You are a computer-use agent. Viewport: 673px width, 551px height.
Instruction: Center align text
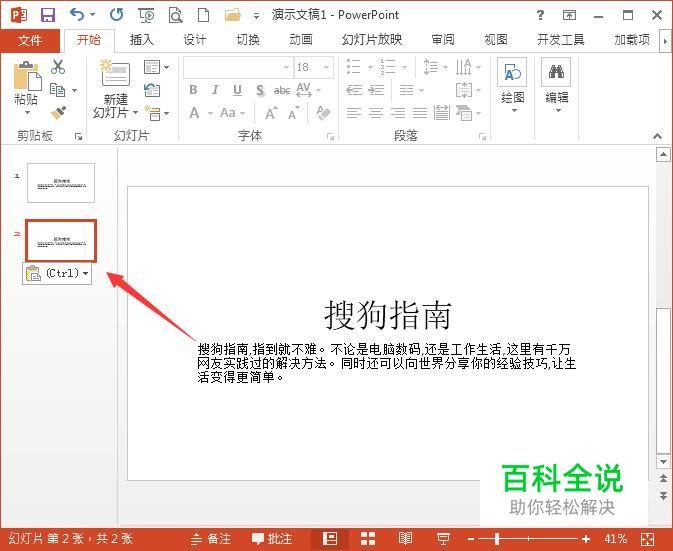[376, 113]
